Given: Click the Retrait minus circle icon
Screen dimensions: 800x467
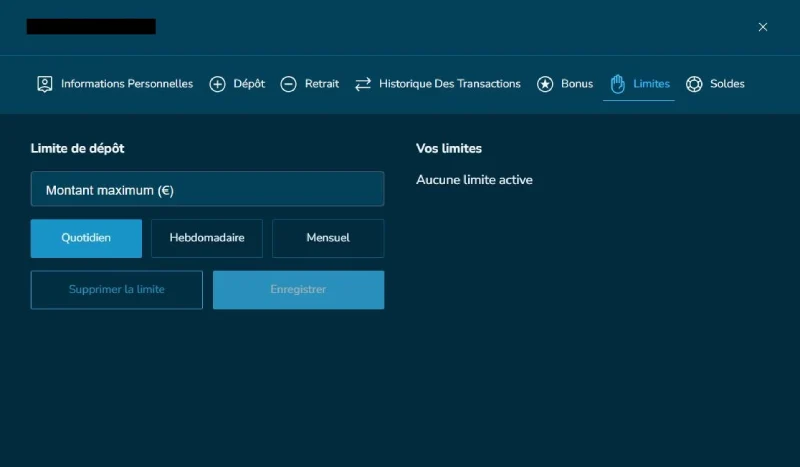Looking at the screenshot, I should (x=288, y=84).
